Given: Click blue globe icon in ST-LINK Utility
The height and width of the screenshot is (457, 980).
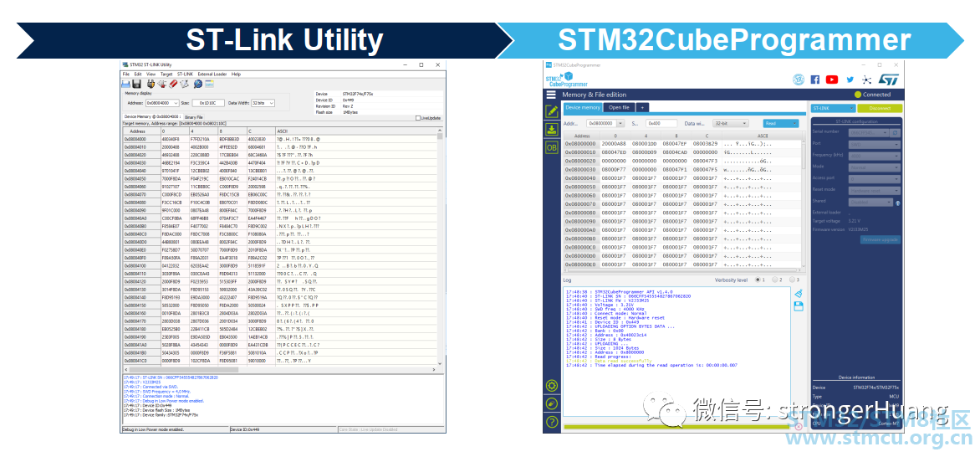Looking at the screenshot, I should [x=198, y=84].
